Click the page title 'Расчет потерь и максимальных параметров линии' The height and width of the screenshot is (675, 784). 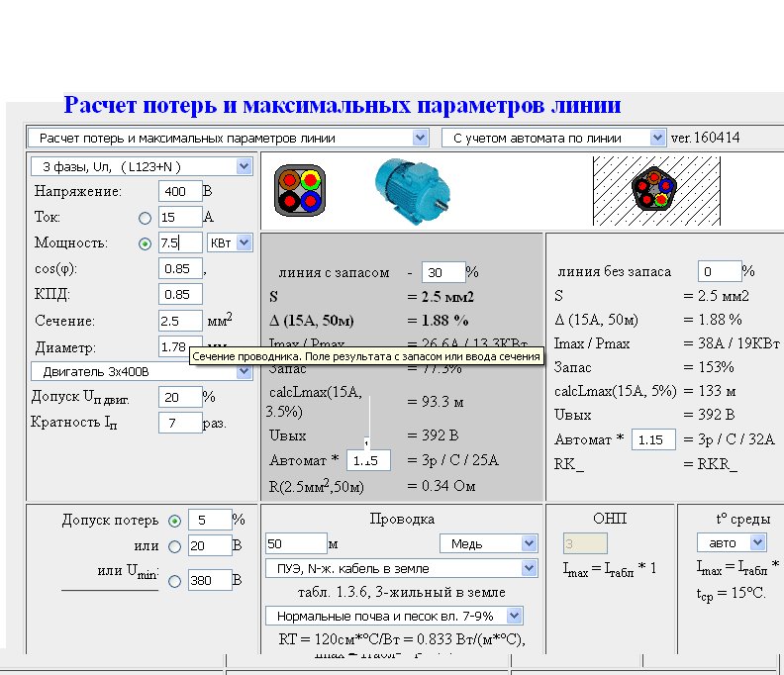(343, 105)
